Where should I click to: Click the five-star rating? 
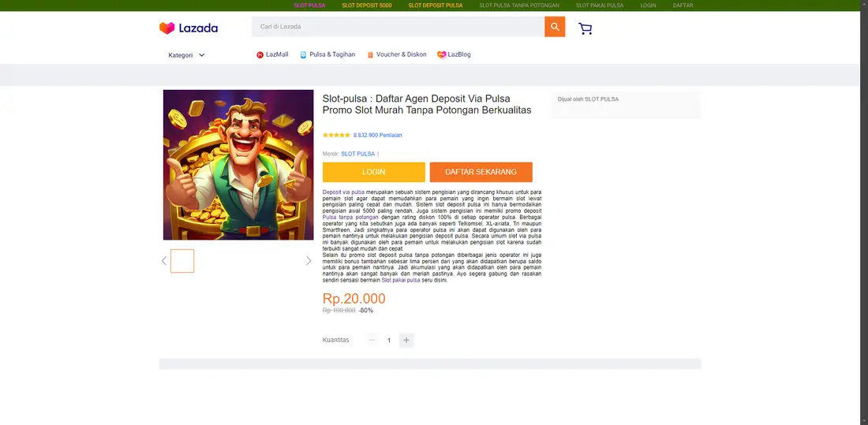(x=337, y=135)
